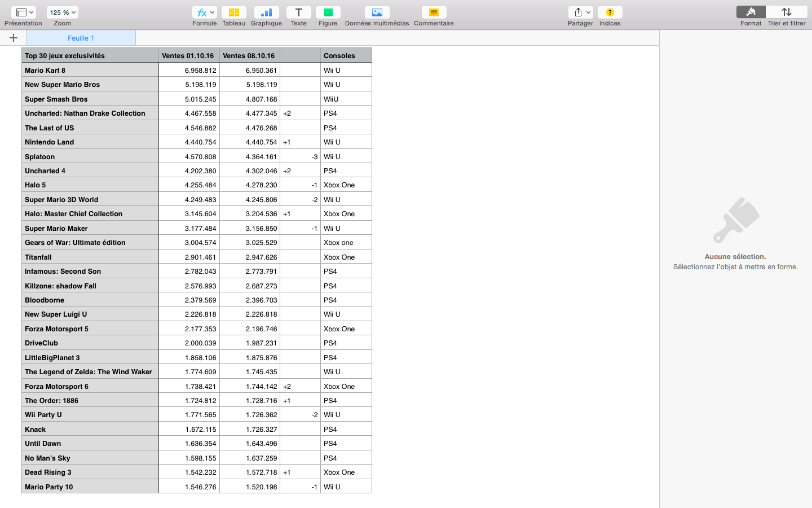
Task: Add a new sheet with plus button
Action: (14, 38)
